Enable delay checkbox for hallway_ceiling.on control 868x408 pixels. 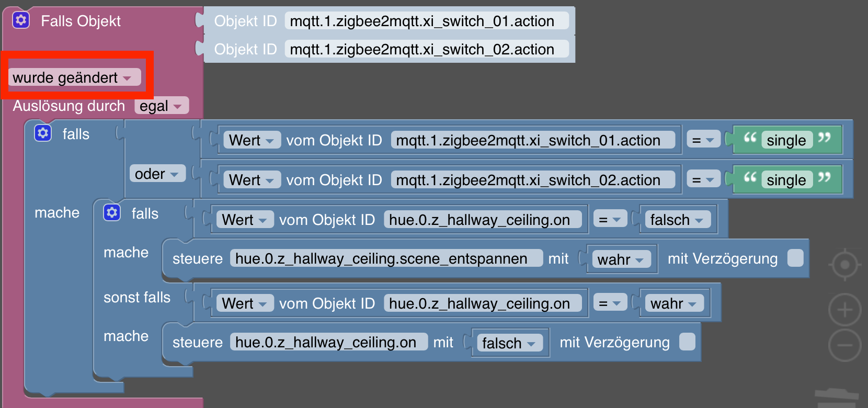[687, 342]
